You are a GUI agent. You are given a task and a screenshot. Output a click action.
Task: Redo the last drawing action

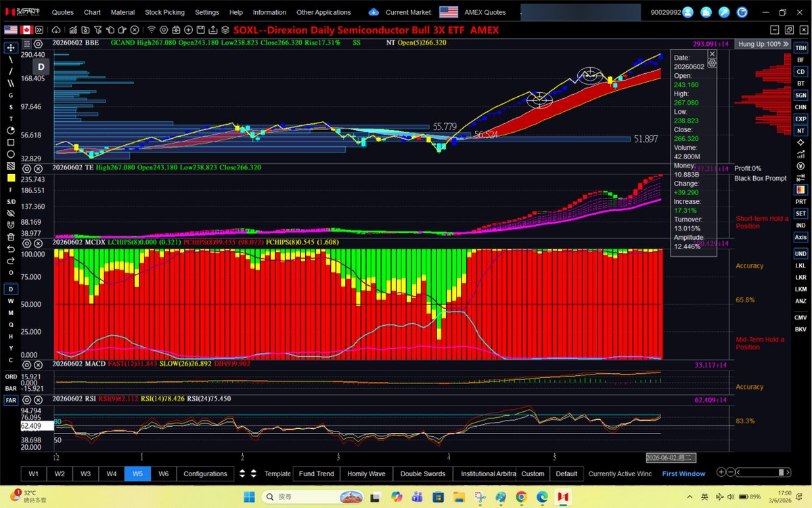pyautogui.click(x=11, y=260)
